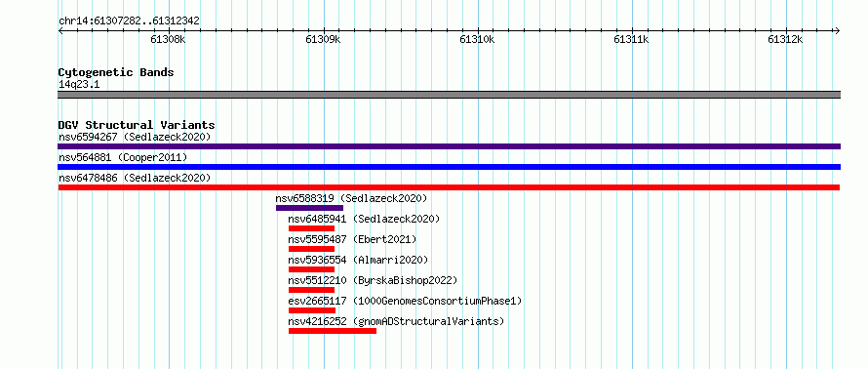Open the nsv5512210 (ByrskaBishop2022) label
Screen dimensions: 868x369
click(x=374, y=280)
